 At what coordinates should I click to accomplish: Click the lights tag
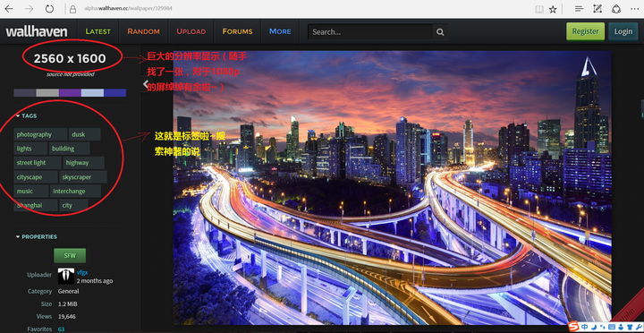click(x=30, y=149)
